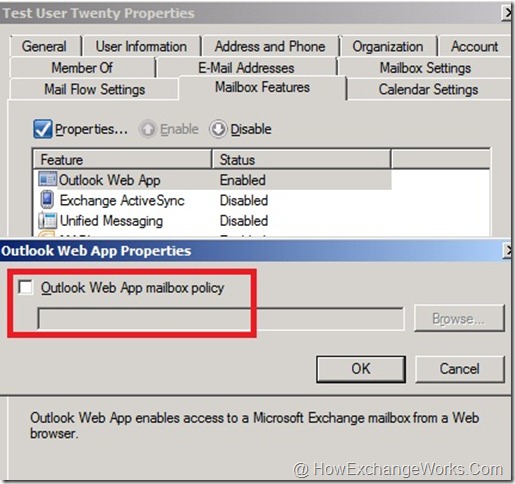Click the Cancel button
This screenshot has width=515, height=484.
click(460, 369)
